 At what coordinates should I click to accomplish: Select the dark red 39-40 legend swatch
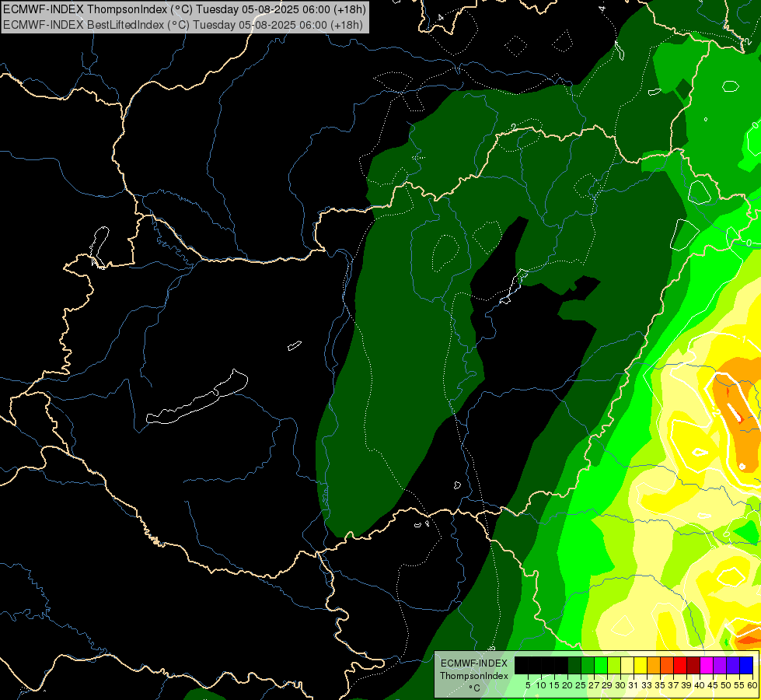(693, 665)
